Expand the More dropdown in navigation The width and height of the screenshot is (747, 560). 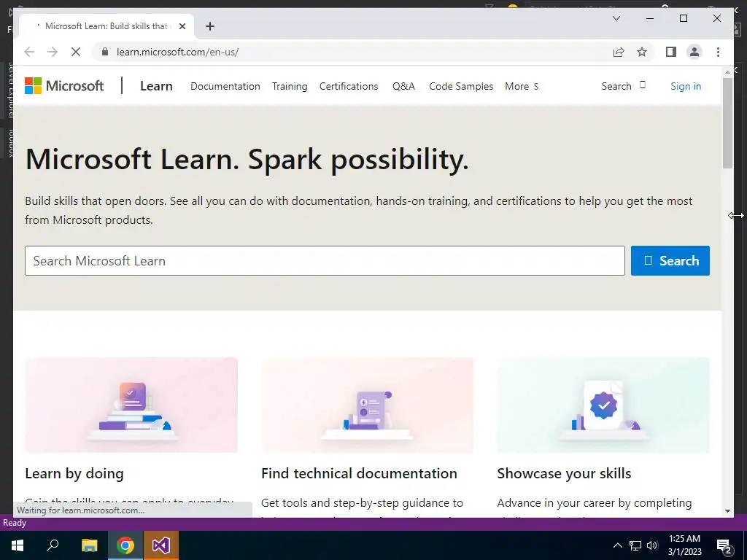522,86
